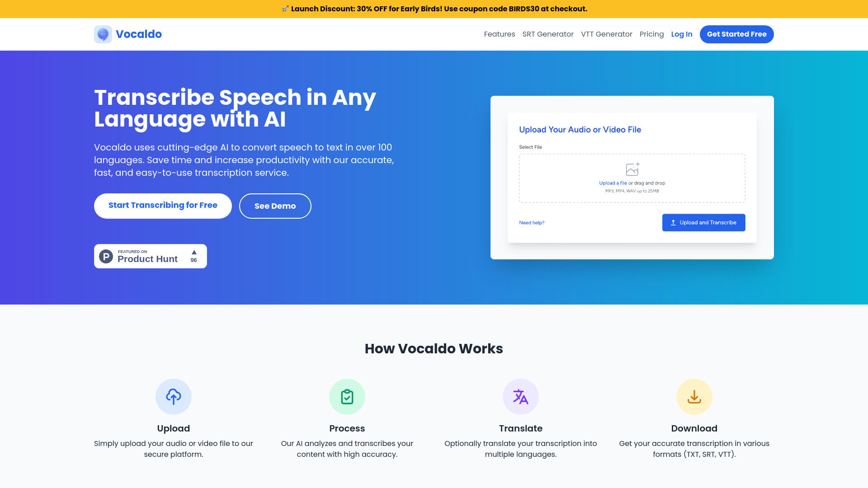Click the Translate language icon
This screenshot has height=488, width=868.
coord(520,396)
